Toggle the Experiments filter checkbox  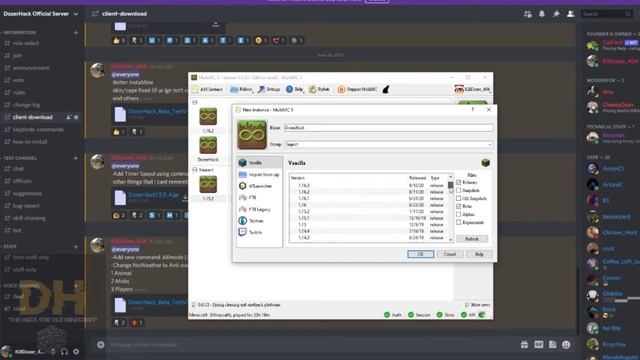pyautogui.click(x=459, y=222)
